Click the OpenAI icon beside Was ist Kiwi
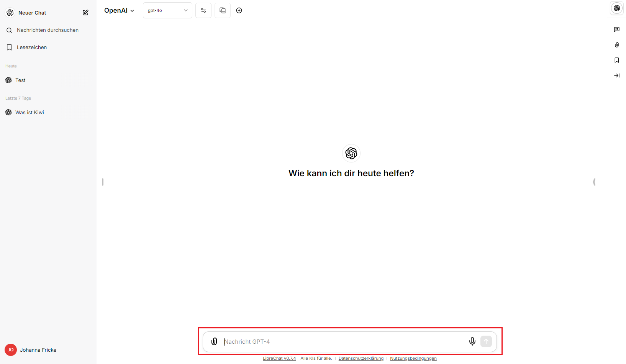Image resolution: width=626 pixels, height=364 pixels. click(8, 112)
